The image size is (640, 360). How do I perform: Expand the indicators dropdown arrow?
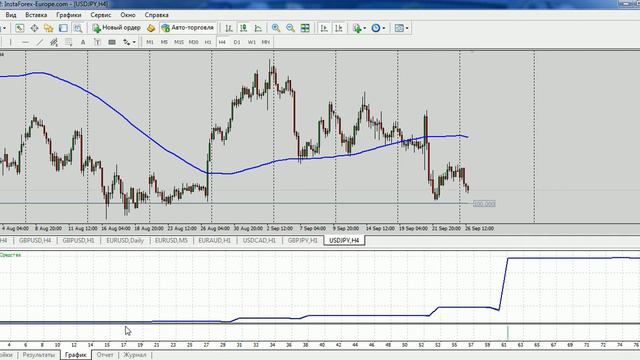click(x=364, y=28)
